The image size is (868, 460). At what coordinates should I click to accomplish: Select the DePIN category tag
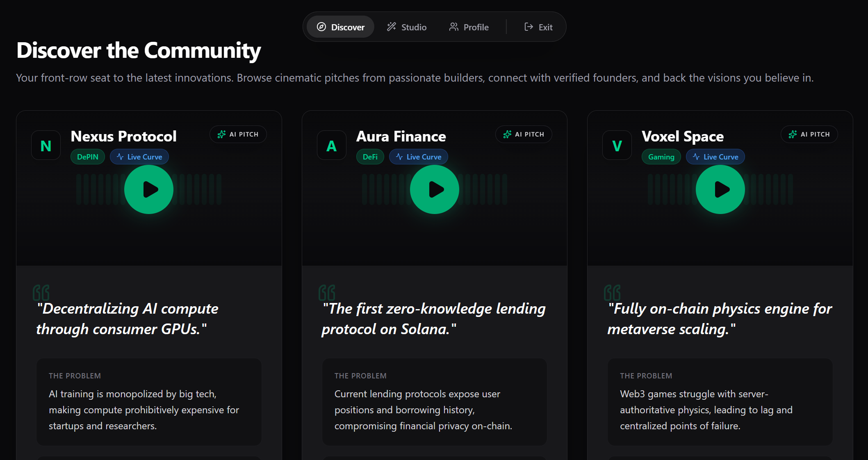(x=88, y=157)
